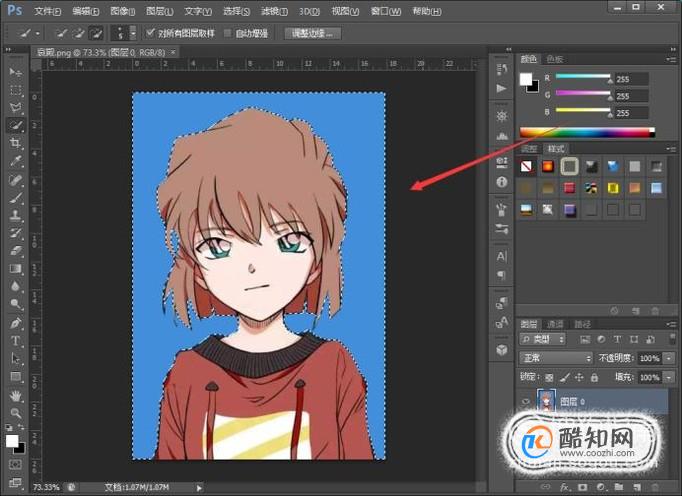
Task: Select the Brush tool in toolbox
Action: pos(16,198)
